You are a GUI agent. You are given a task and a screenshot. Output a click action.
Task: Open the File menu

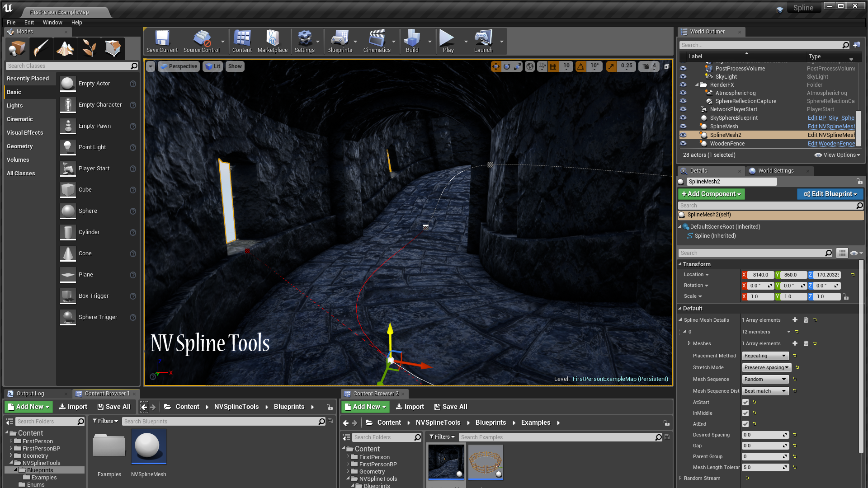pyautogui.click(x=11, y=22)
